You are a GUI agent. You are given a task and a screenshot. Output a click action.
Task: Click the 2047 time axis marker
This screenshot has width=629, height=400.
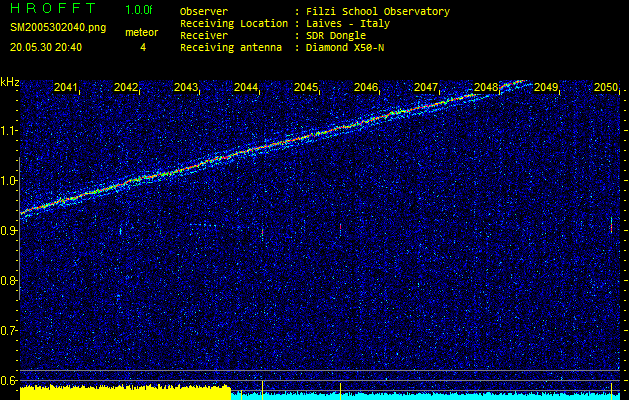point(426,87)
